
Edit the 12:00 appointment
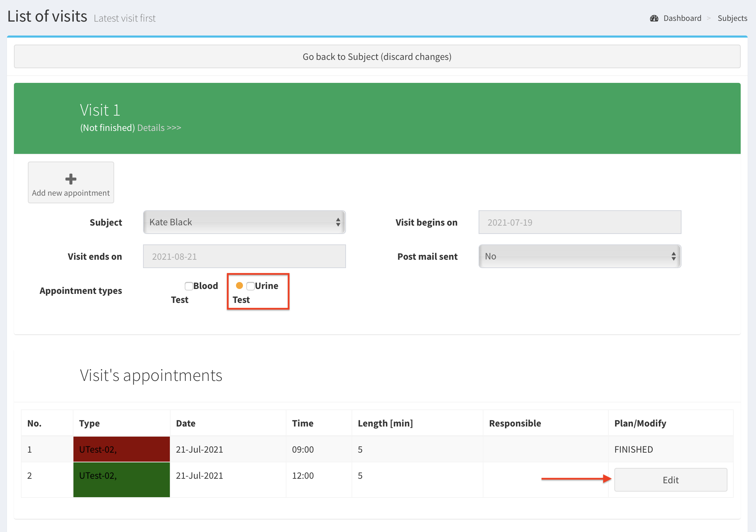(x=670, y=480)
